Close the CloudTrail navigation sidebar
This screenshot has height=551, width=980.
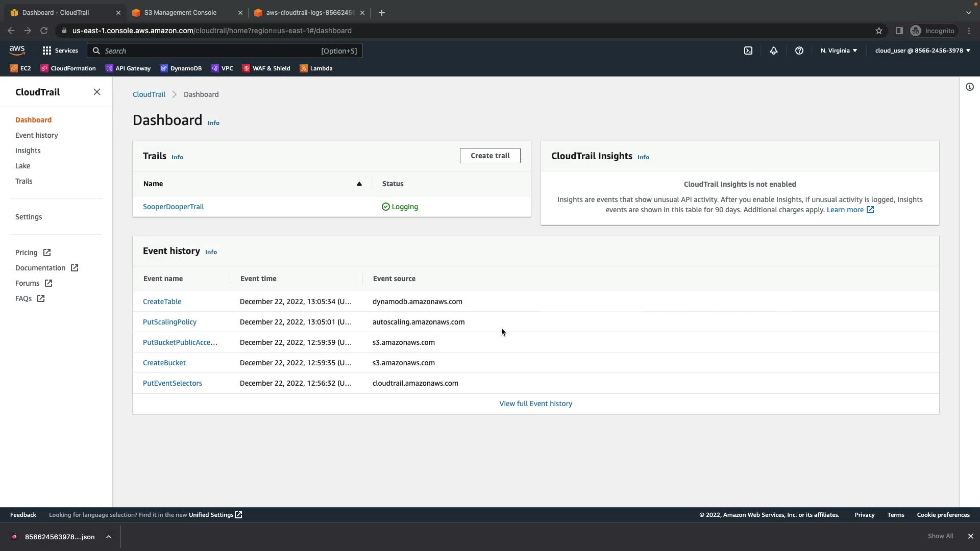pyautogui.click(x=97, y=92)
